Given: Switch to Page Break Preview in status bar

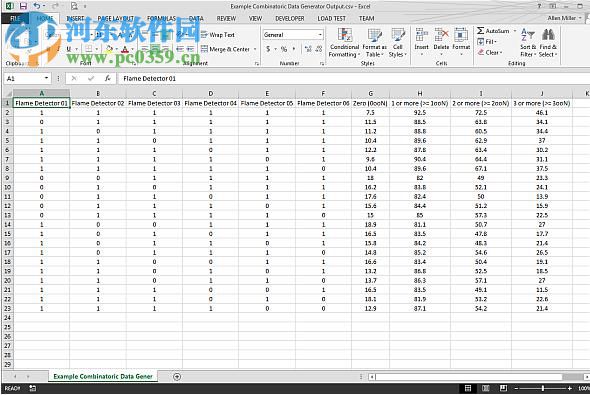Looking at the screenshot, I should click(x=503, y=388).
